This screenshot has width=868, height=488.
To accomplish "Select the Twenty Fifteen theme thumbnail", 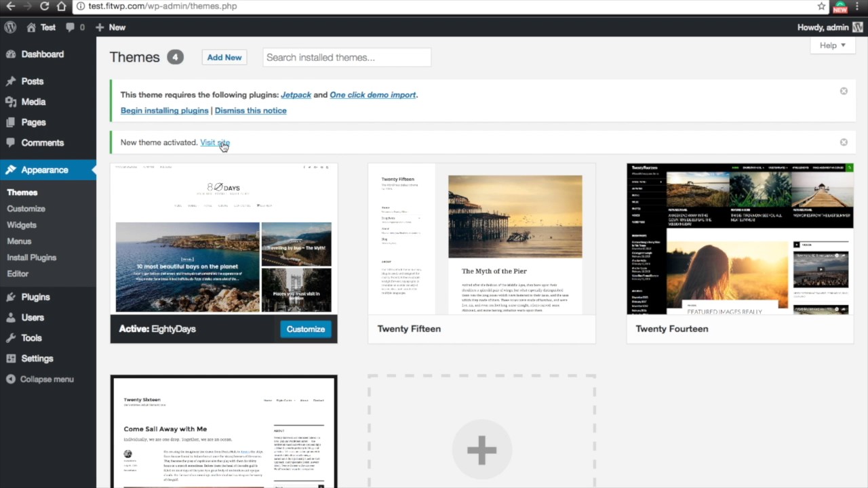I will (481, 239).
